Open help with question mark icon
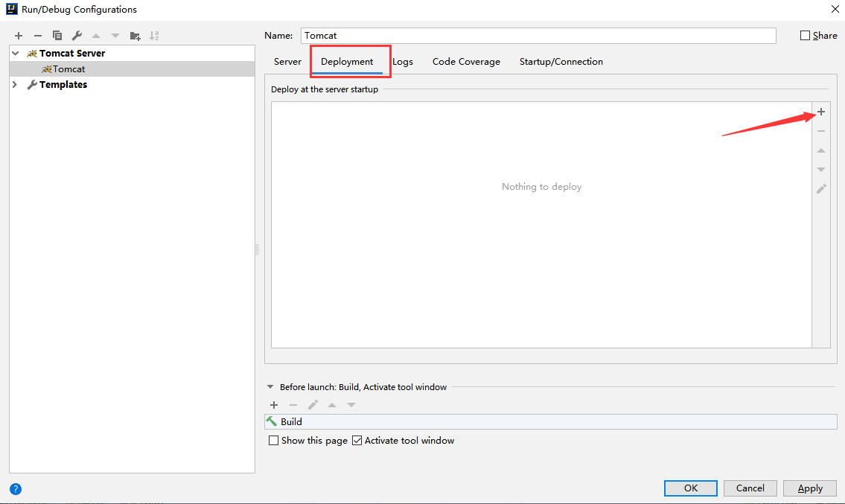845x504 pixels. click(x=16, y=489)
